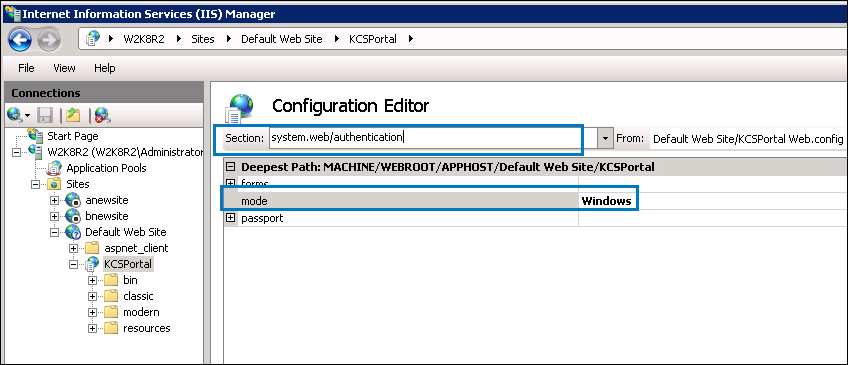Click the KCSPortal breadcrumb segment

click(373, 39)
